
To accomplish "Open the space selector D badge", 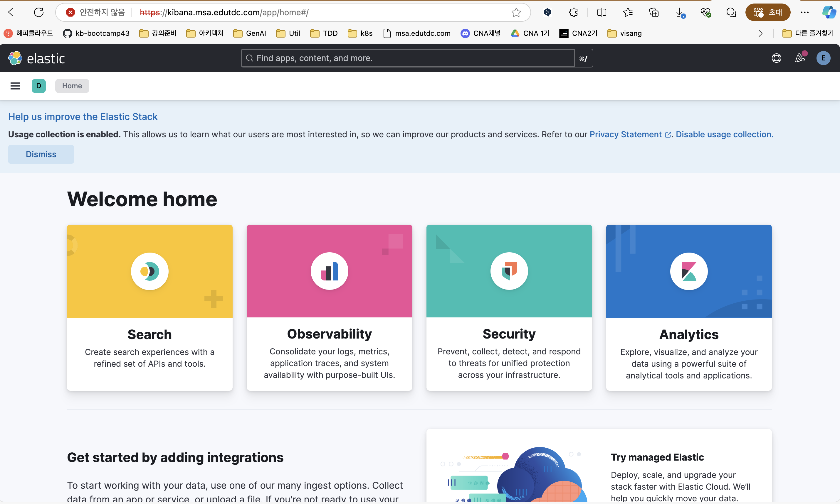I will tap(39, 86).
